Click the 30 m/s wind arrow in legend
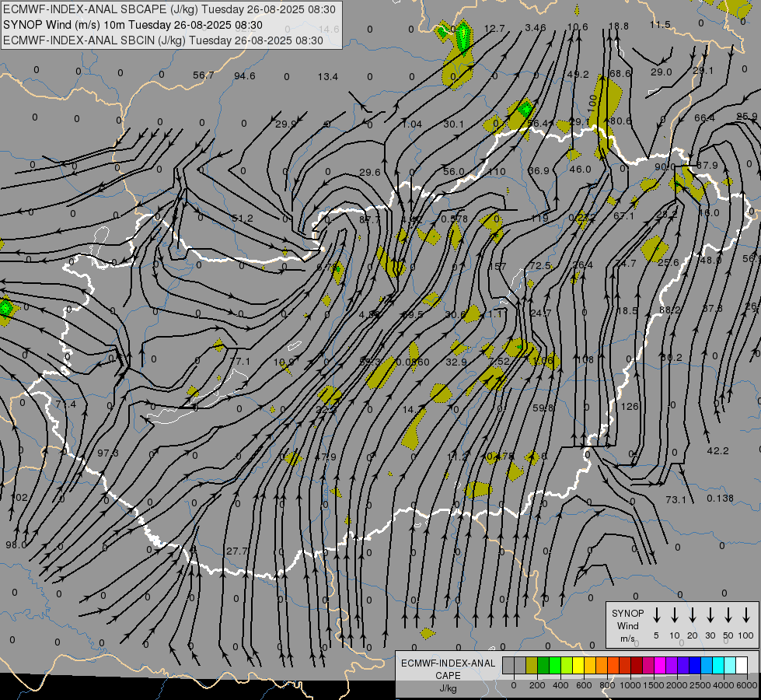 click(710, 615)
